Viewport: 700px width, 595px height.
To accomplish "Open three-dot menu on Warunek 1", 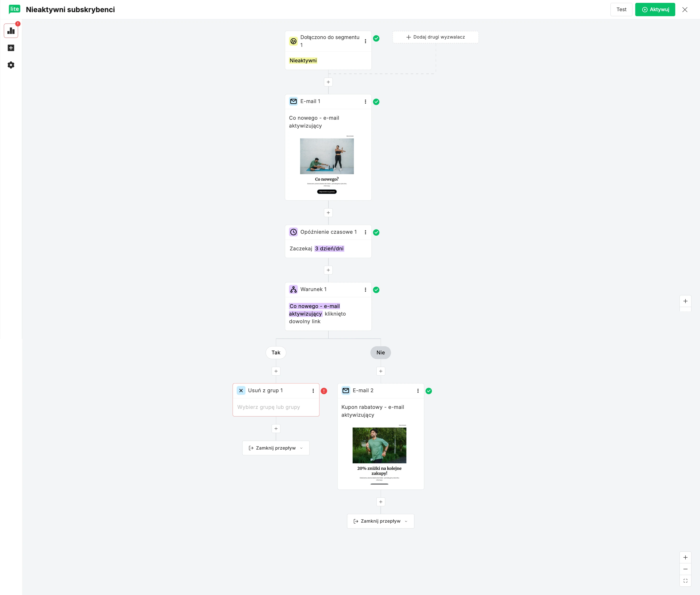I will pyautogui.click(x=365, y=290).
